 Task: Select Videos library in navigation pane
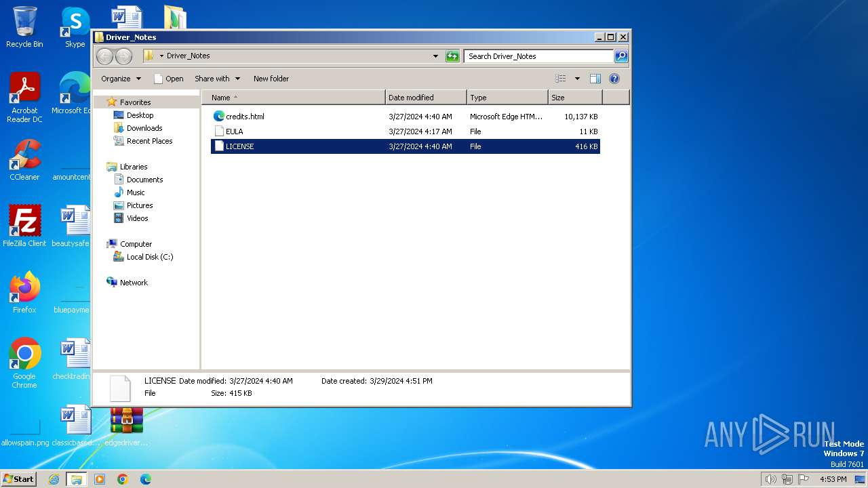click(x=137, y=218)
